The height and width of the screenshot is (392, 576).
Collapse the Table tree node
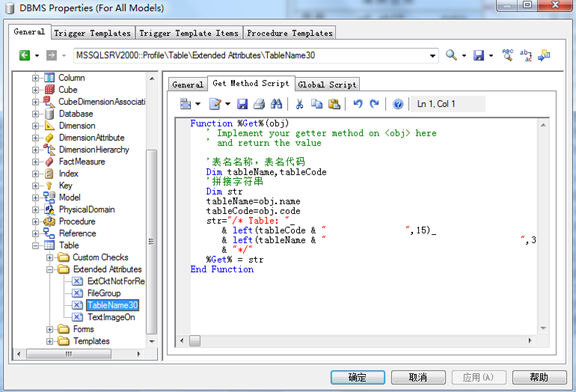(35, 245)
